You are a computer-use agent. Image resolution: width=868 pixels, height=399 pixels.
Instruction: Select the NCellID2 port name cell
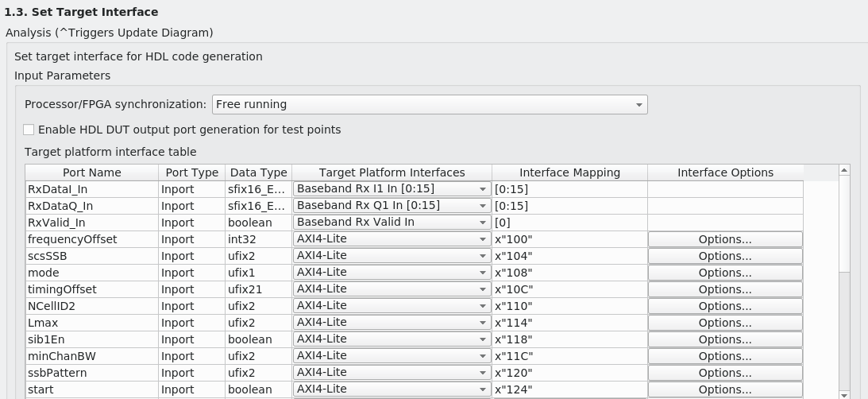point(92,306)
